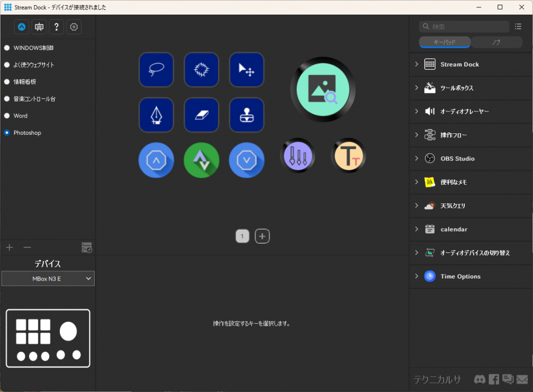This screenshot has width=533, height=392.
Task: Open the Facebook icon
Action: (x=494, y=379)
